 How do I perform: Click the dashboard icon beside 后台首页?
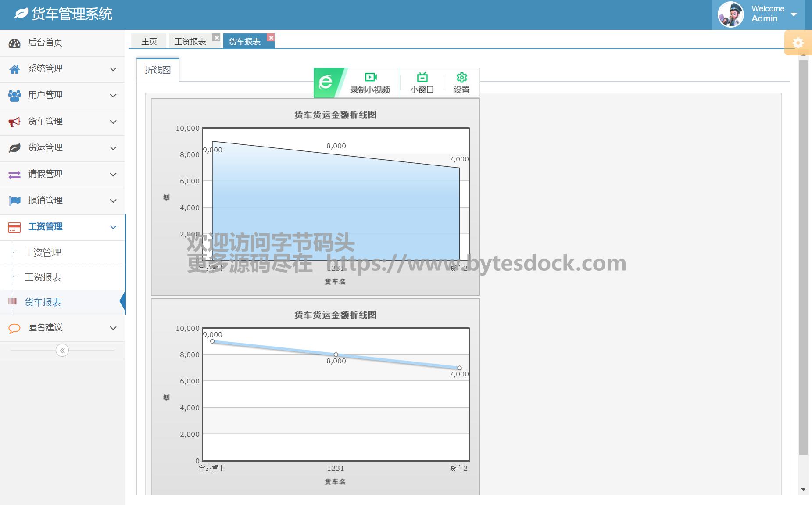[x=14, y=43]
